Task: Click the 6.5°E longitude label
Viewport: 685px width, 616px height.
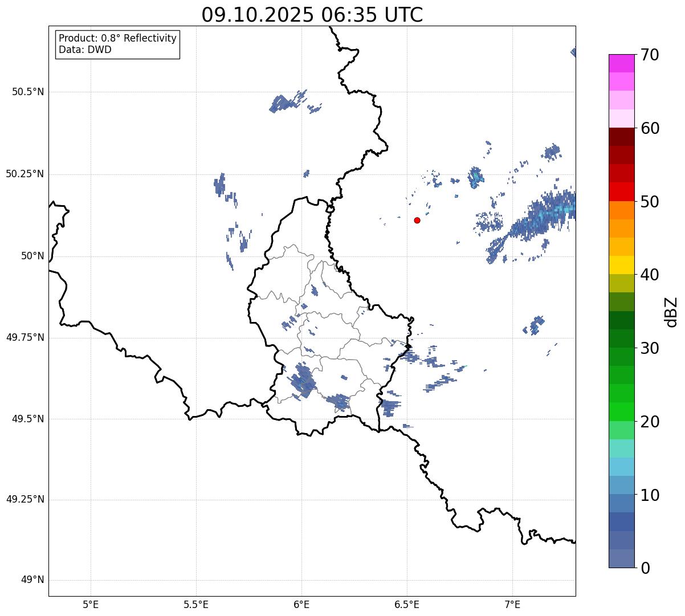Action: click(407, 604)
